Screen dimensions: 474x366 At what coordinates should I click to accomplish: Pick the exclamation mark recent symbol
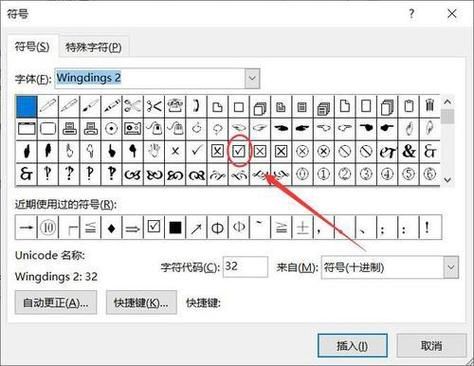(430, 227)
